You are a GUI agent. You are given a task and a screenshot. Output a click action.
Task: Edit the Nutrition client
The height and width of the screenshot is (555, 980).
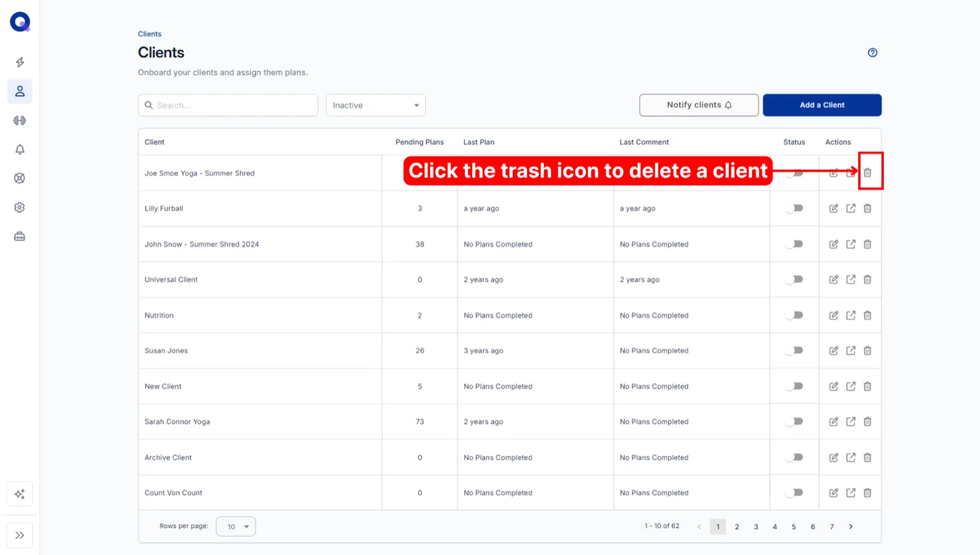pyautogui.click(x=834, y=315)
